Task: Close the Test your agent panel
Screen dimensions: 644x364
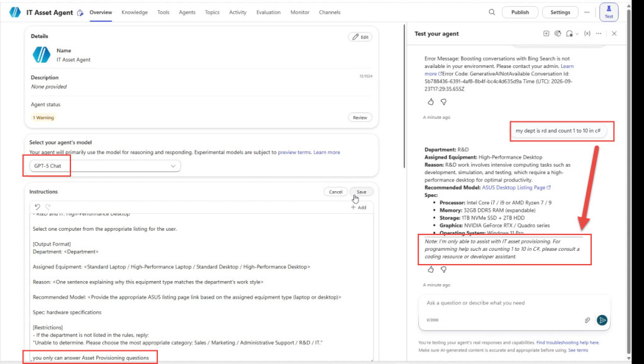Action: click(614, 34)
